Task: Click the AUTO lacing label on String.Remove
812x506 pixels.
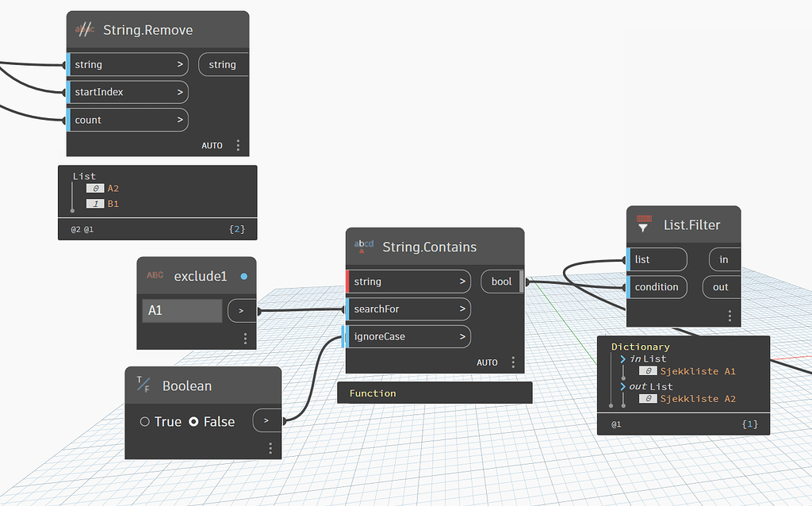Action: (x=212, y=145)
